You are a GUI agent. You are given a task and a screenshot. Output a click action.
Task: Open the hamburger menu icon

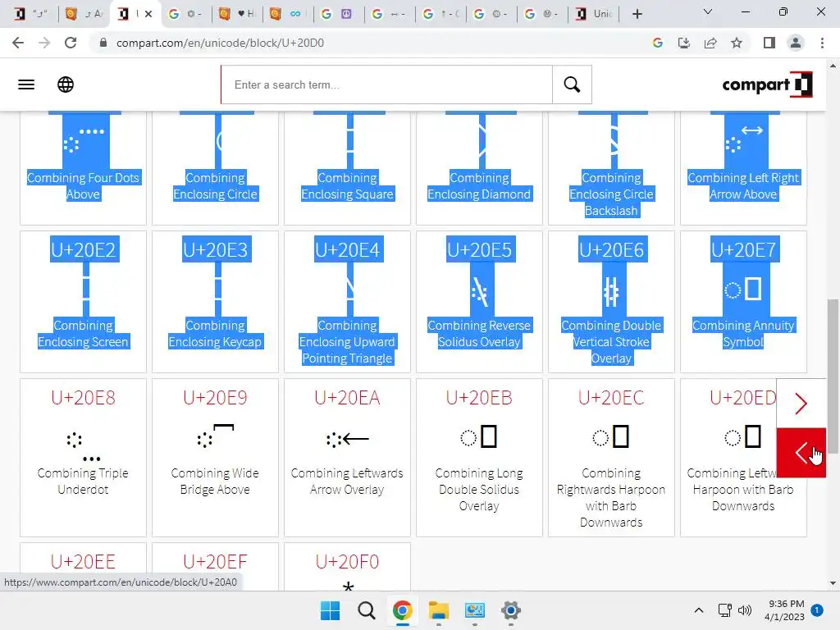[x=26, y=84]
